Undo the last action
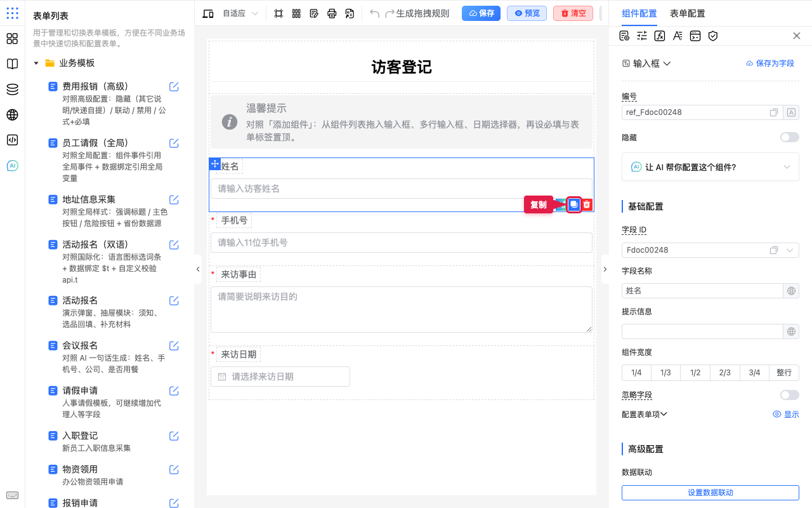Screen dimensions: 812x508 [x=375, y=13]
